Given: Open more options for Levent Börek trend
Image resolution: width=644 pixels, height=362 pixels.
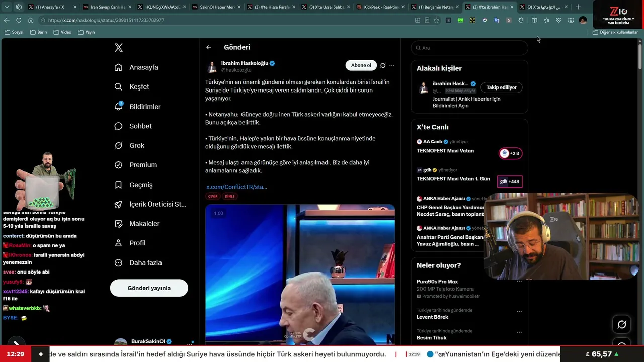Looking at the screenshot, I should 519,311.
